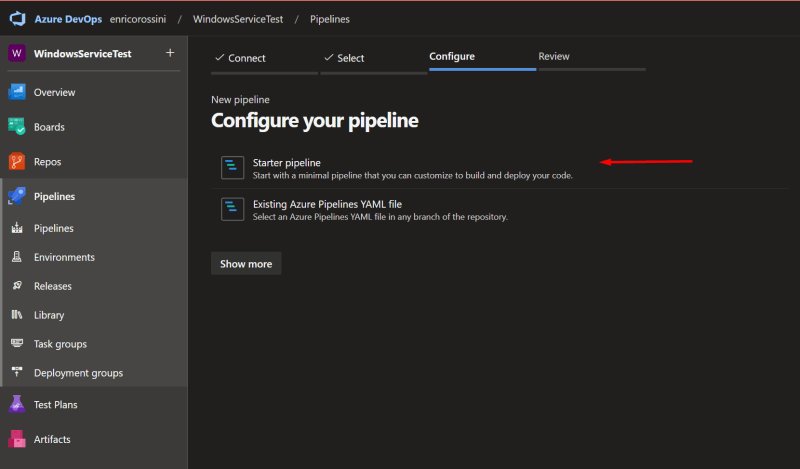Select the Task groups label in the sidebar
This screenshot has width=800, height=469.
tap(60, 344)
